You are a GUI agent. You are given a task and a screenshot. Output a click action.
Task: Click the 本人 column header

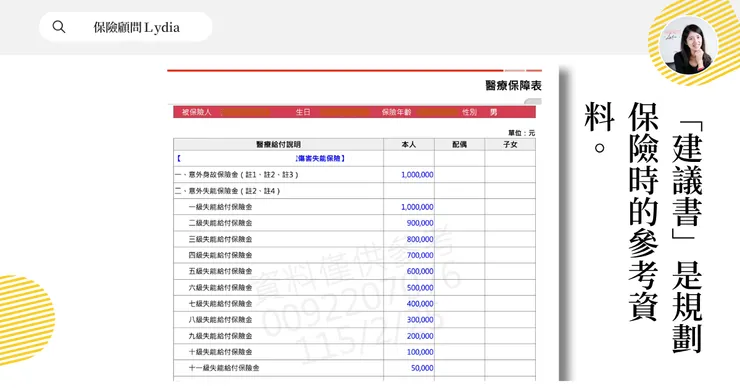(409, 144)
